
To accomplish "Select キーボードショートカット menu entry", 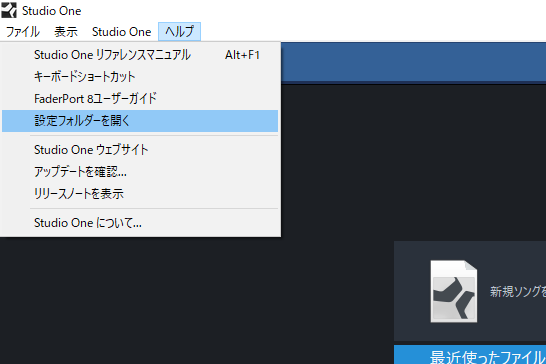I will (140, 77).
